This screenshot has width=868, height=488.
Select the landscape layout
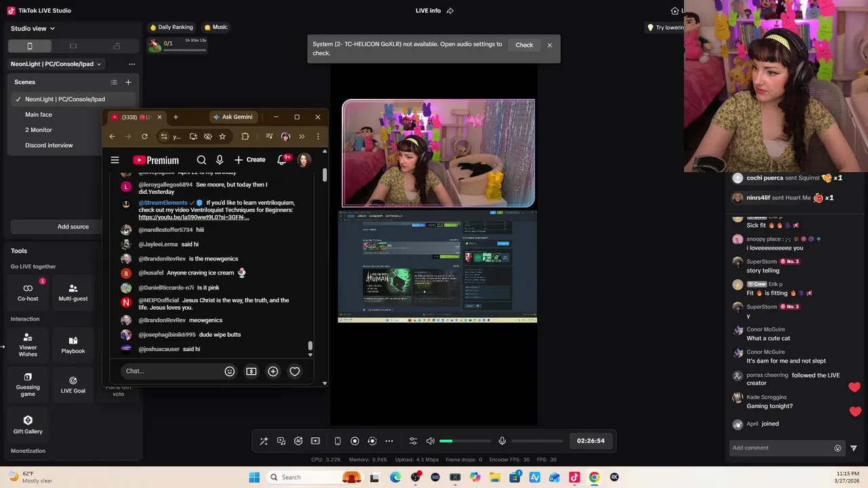tap(73, 46)
